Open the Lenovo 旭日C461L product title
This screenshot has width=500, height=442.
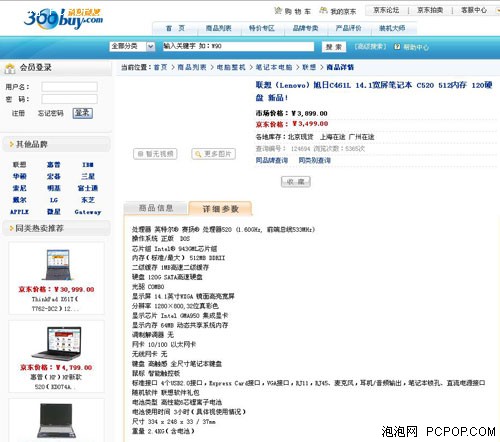point(374,91)
